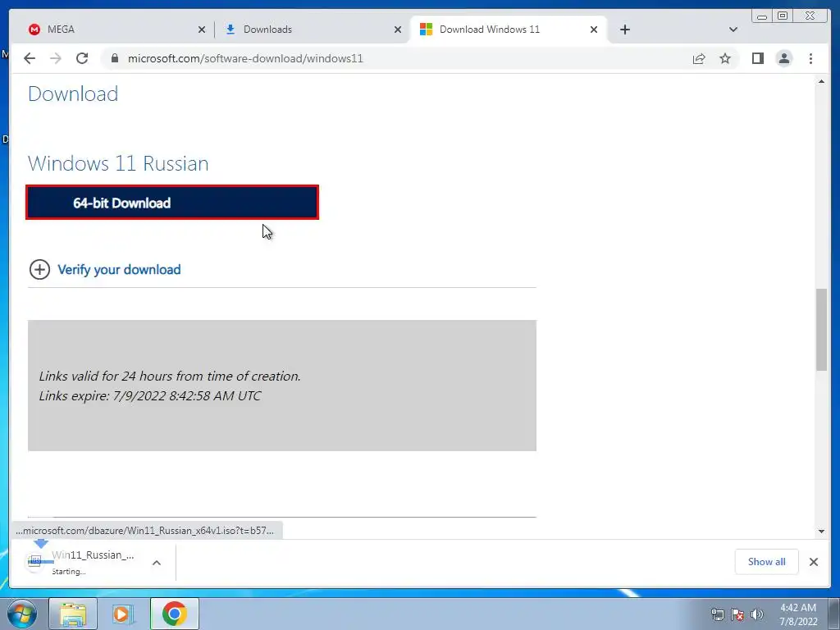Open Chrome profile avatar menu
This screenshot has height=630, width=840.
click(783, 58)
